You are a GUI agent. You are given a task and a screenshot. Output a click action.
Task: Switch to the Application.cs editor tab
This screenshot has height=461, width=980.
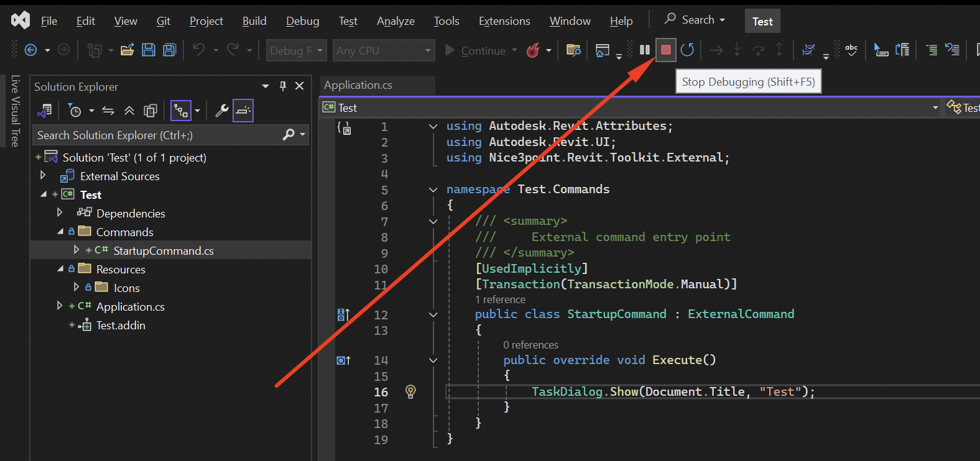click(358, 85)
